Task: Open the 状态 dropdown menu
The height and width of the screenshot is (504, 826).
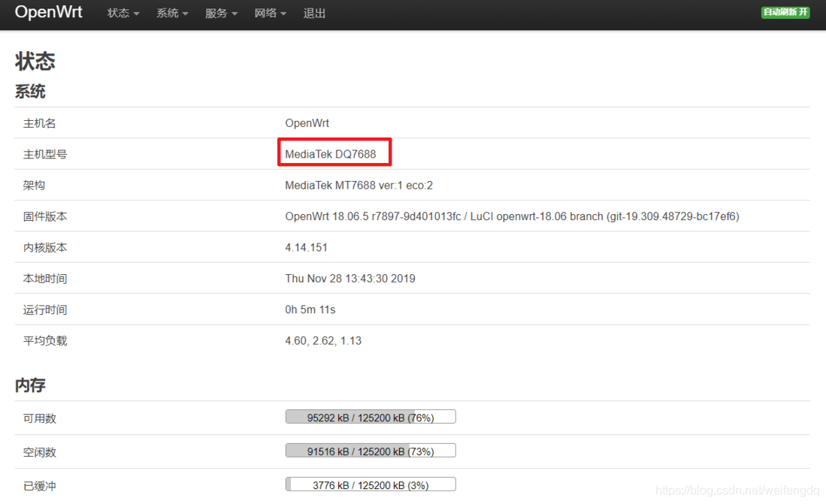Action: [123, 14]
